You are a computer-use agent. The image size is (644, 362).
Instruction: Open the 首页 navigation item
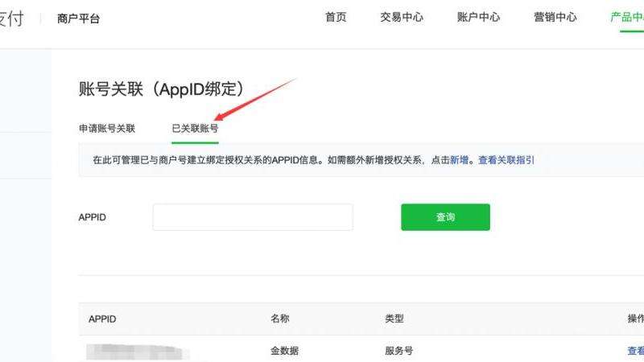(336, 18)
